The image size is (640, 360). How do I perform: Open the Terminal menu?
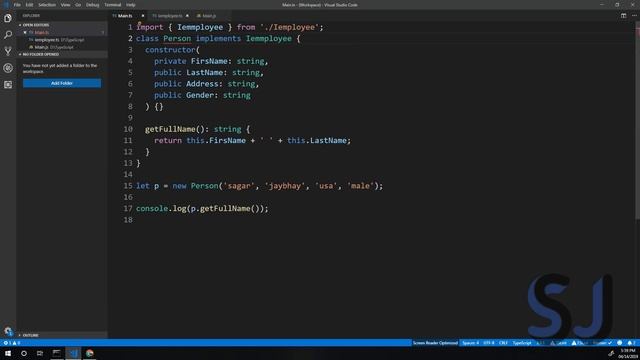coord(113,5)
